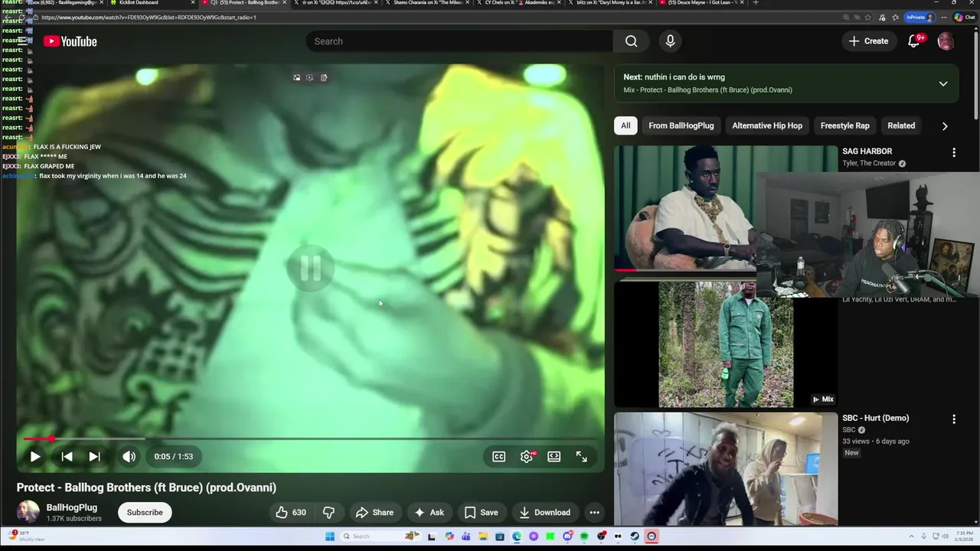Open the SBC - Hurt (Demo) title

tap(876, 418)
